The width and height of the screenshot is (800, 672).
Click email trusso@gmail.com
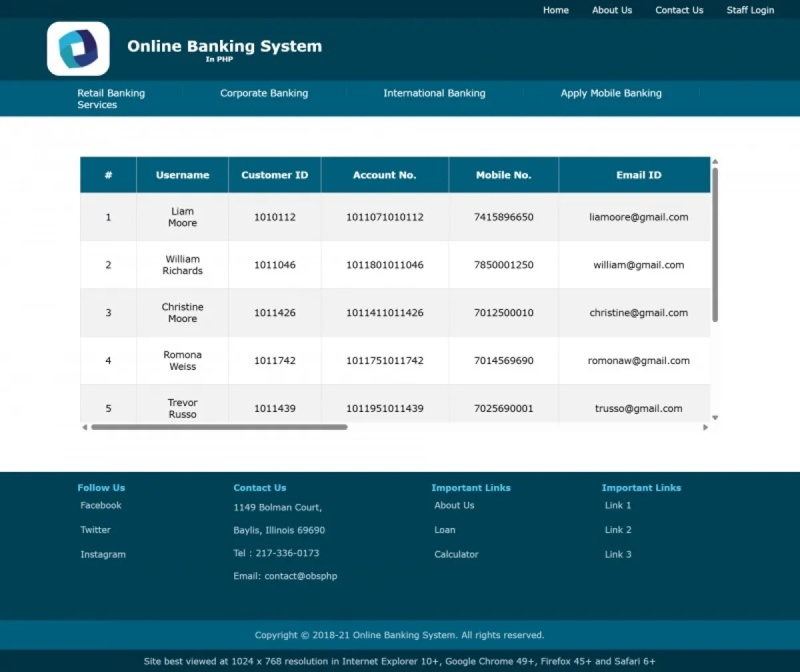639,409
